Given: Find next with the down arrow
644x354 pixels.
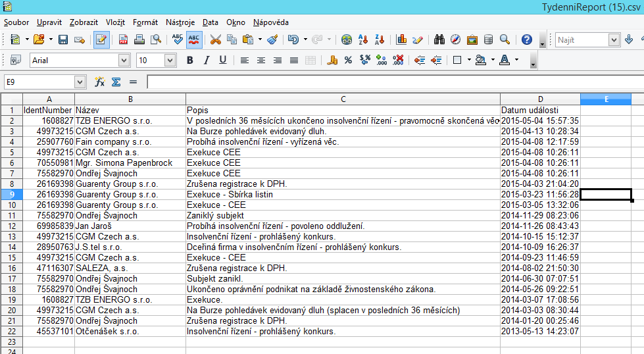Looking at the screenshot, I should pyautogui.click(x=628, y=40).
